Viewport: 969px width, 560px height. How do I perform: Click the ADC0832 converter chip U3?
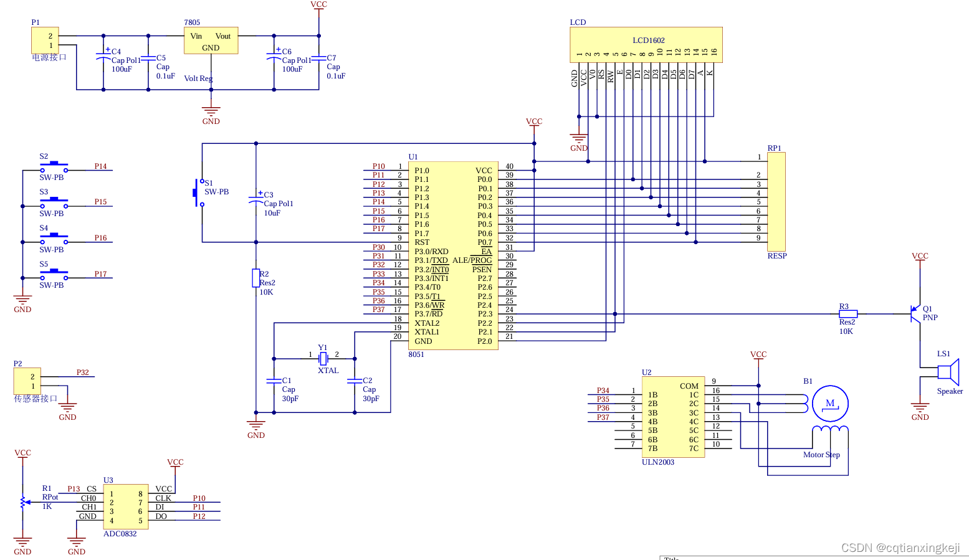pyautogui.click(x=126, y=507)
